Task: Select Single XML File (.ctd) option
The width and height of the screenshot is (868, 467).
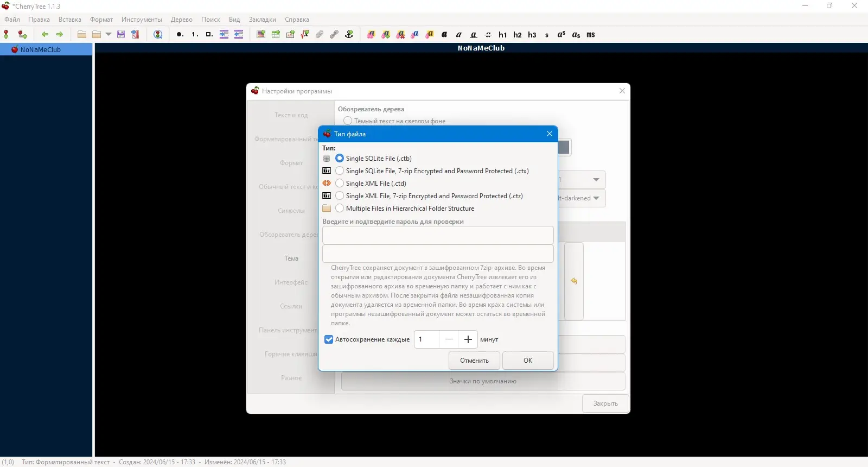Action: [340, 183]
